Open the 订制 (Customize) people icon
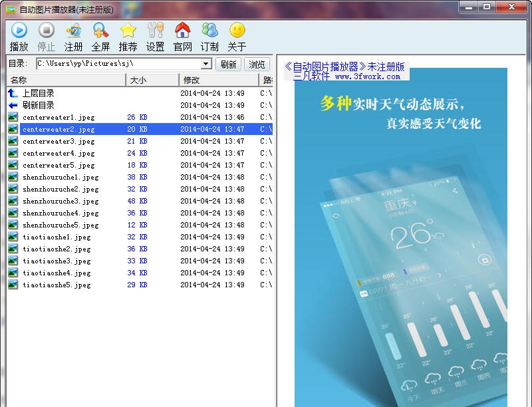Image resolution: width=532 pixels, height=407 pixels. (209, 31)
